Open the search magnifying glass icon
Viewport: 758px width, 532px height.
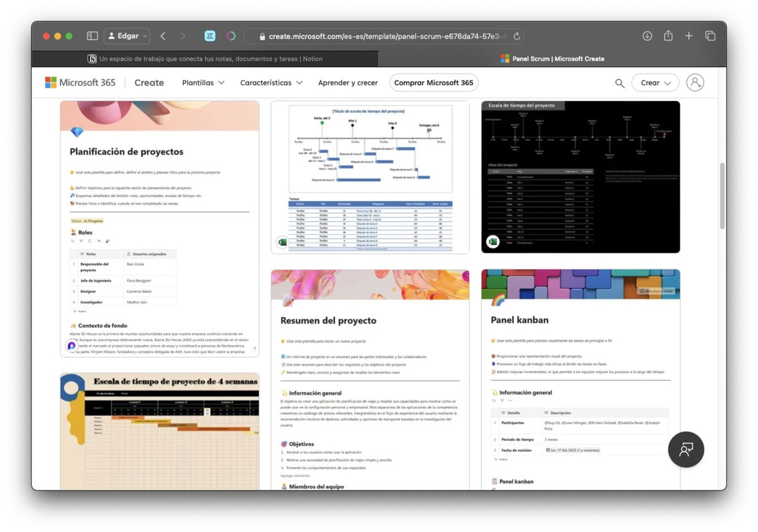tap(619, 83)
